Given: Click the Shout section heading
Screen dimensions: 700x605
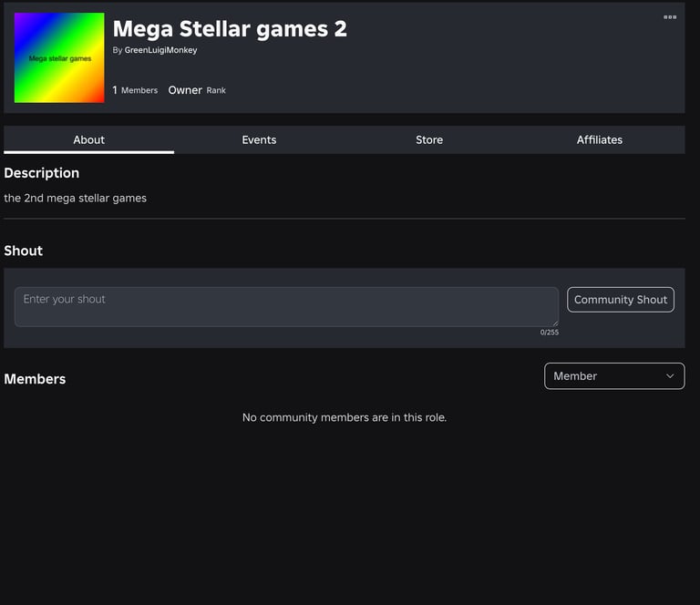Looking at the screenshot, I should pos(23,251).
